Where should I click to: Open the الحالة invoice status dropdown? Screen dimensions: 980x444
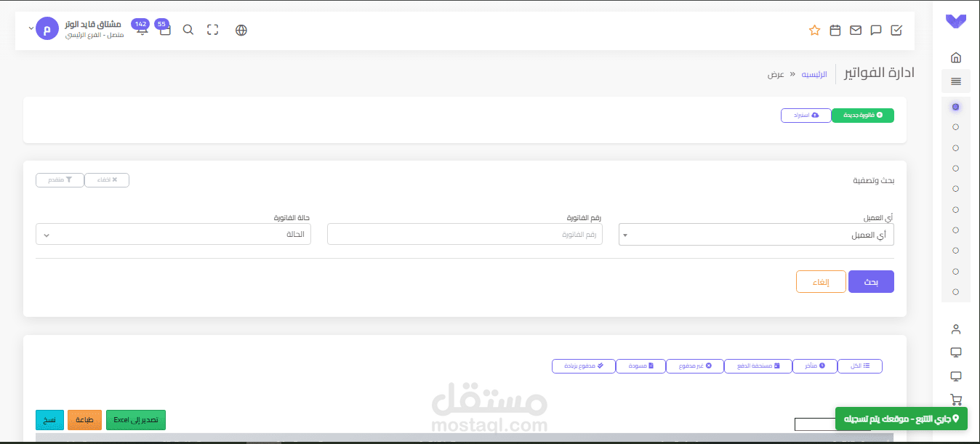pyautogui.click(x=173, y=234)
